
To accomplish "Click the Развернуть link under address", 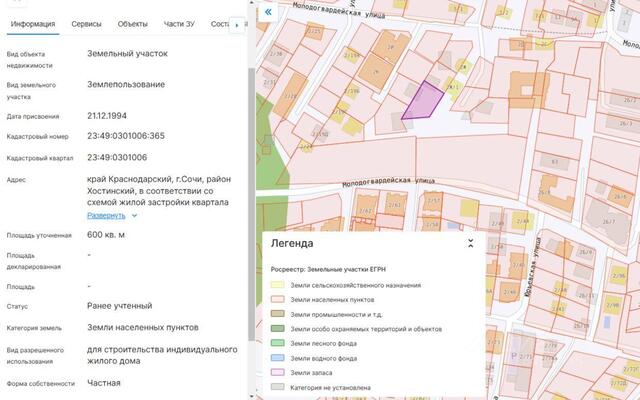I will [x=106, y=215].
